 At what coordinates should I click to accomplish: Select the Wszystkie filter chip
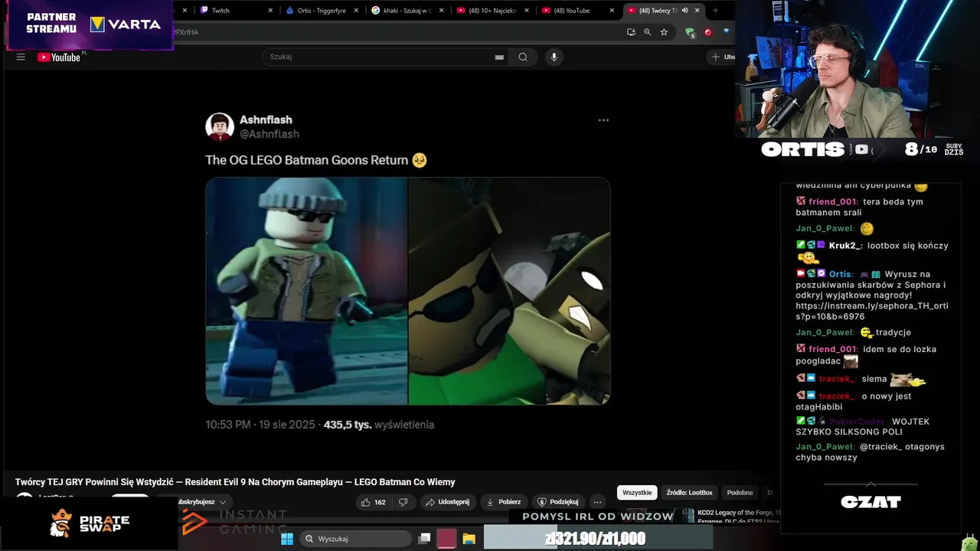pos(637,493)
